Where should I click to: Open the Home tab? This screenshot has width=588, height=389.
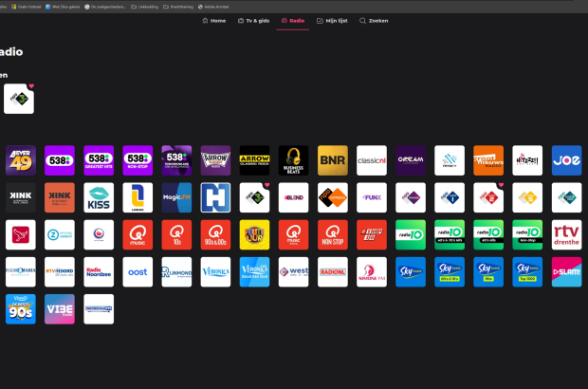[x=213, y=20]
